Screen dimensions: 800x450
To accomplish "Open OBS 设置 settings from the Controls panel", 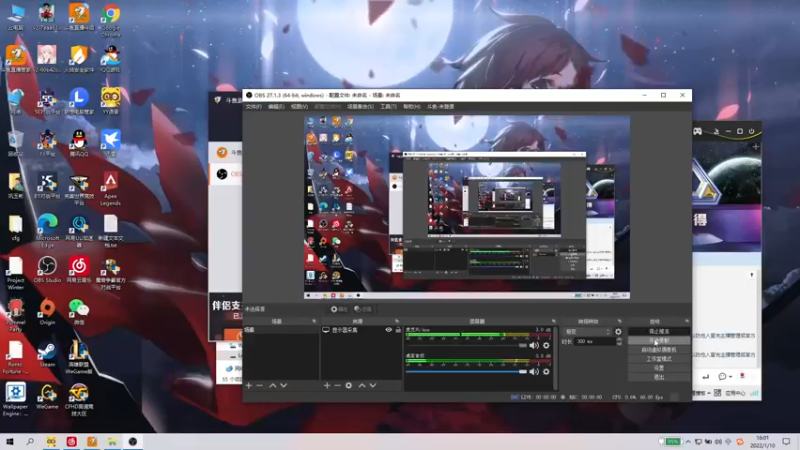I will coord(659,368).
